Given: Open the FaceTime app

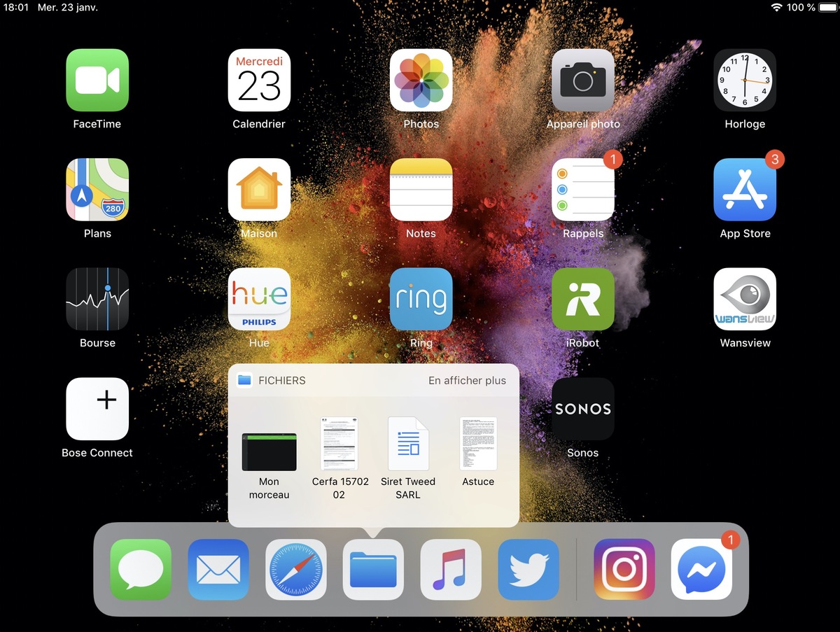Looking at the screenshot, I should (97, 80).
